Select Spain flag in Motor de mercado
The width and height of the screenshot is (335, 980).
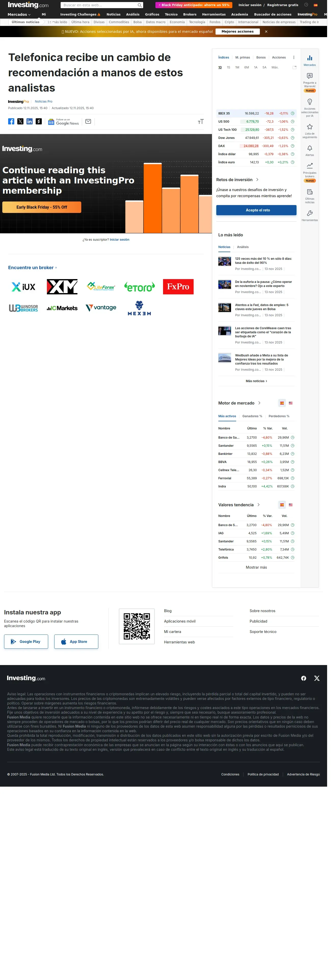coord(282,403)
